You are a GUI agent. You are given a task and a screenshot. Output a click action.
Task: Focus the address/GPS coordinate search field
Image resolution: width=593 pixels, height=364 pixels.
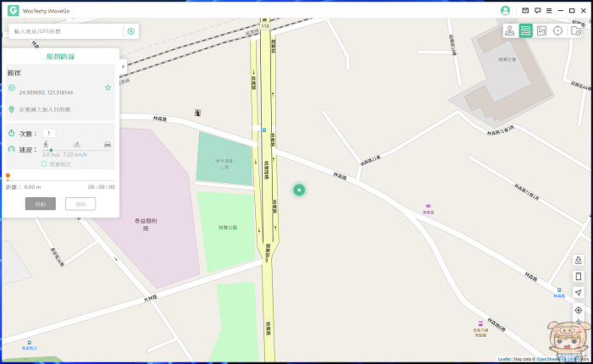[x=67, y=31]
